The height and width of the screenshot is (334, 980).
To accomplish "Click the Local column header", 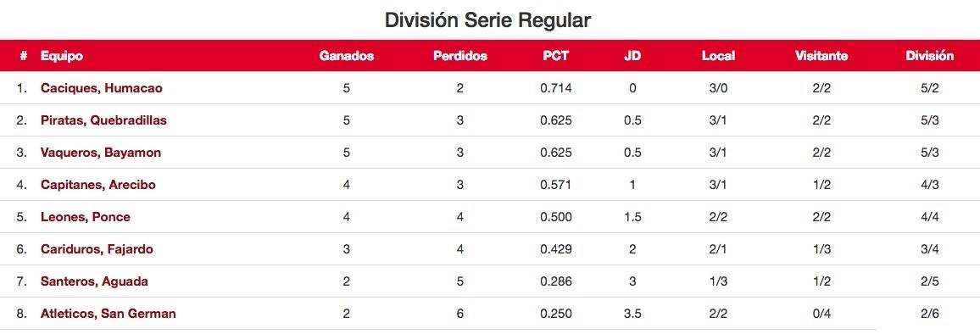I will pos(718,56).
